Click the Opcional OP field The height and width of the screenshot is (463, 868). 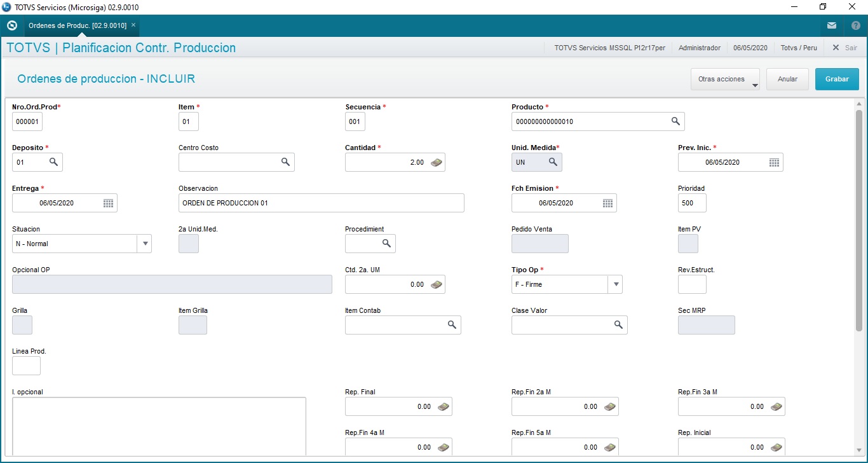[x=172, y=284]
